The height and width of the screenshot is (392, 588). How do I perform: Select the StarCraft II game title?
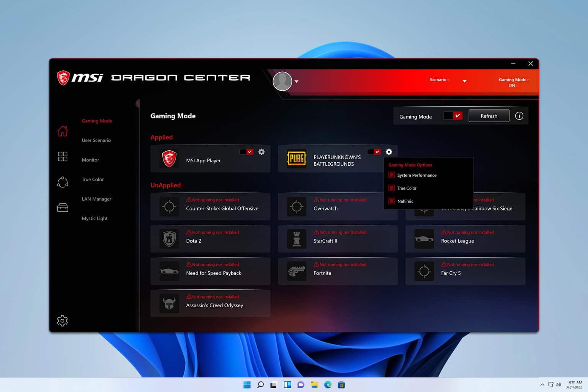pyautogui.click(x=325, y=241)
